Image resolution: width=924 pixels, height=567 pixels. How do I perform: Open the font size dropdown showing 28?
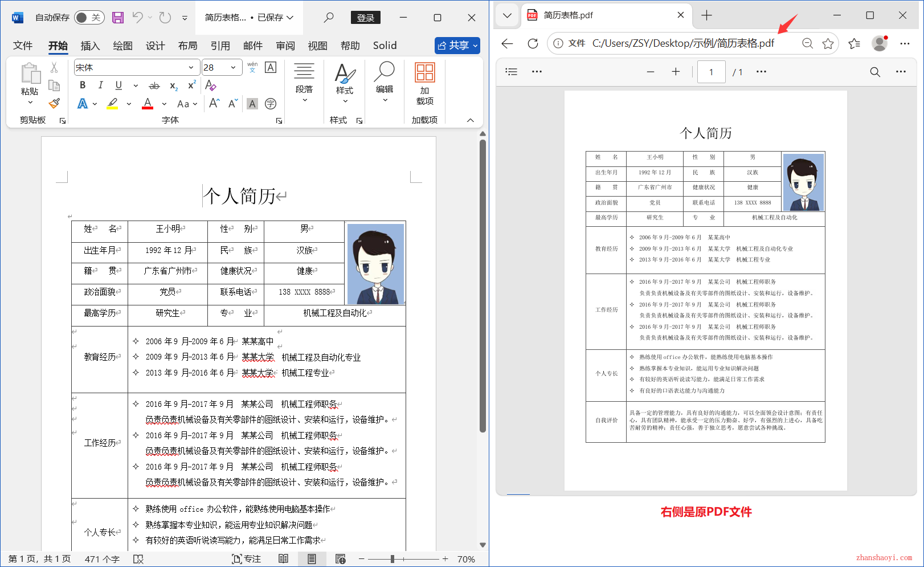233,67
